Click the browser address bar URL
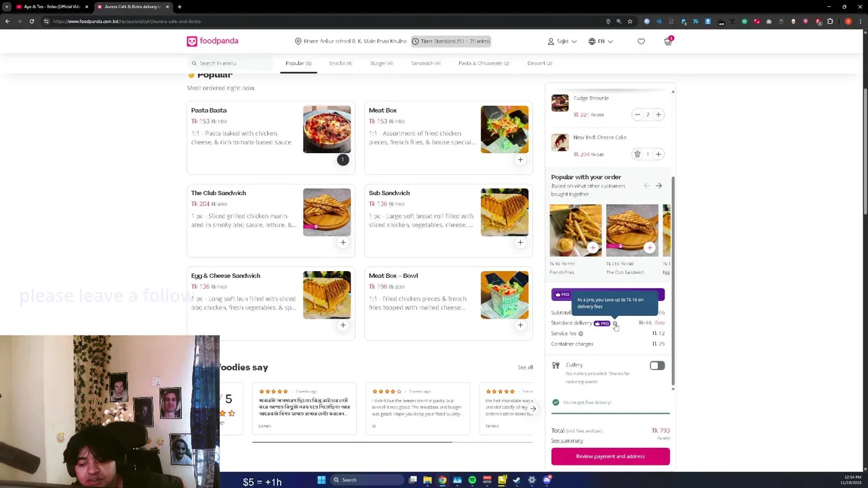The image size is (868, 488). tap(126, 21)
